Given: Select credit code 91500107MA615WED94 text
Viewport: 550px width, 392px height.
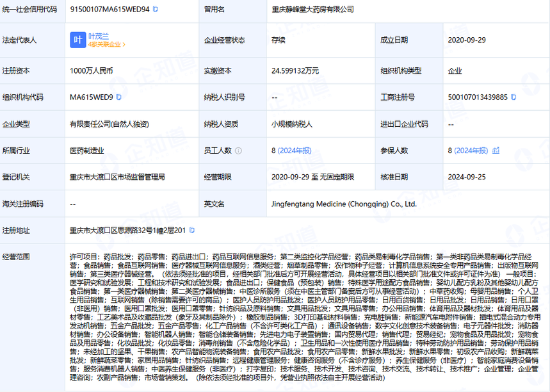Looking at the screenshot, I should tap(109, 10).
